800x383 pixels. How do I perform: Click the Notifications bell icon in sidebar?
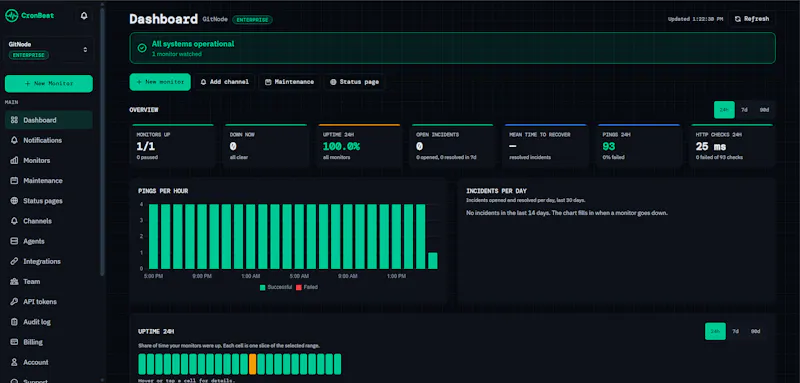(x=14, y=140)
